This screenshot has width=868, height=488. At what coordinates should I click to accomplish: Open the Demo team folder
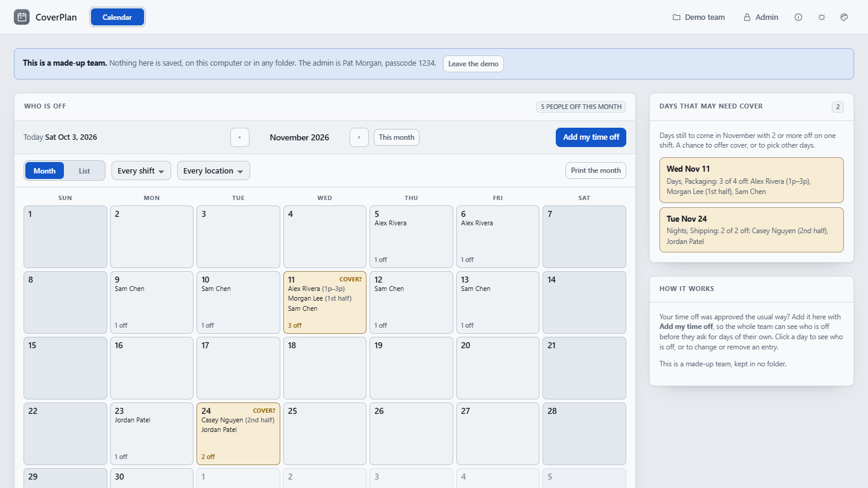pos(699,17)
